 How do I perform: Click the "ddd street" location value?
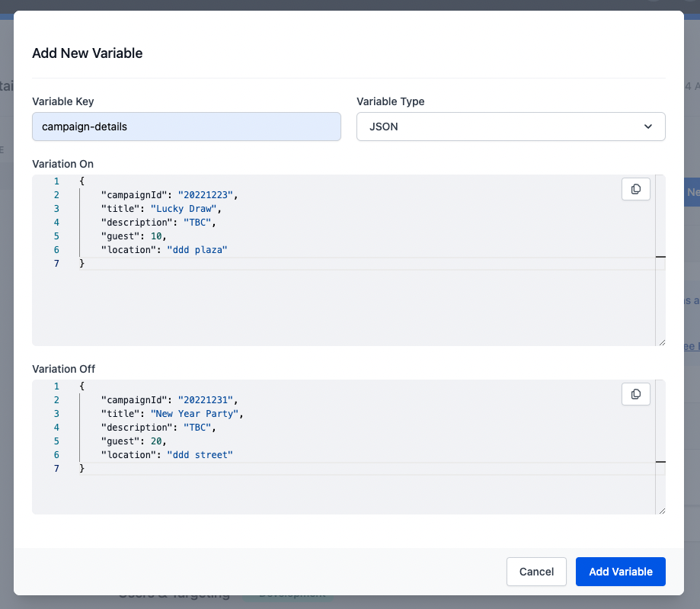point(200,455)
